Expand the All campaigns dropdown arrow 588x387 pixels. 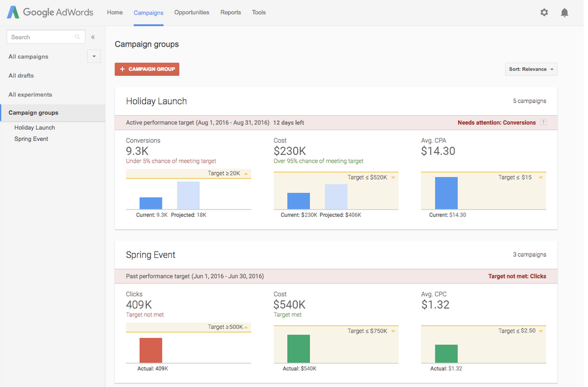(93, 56)
